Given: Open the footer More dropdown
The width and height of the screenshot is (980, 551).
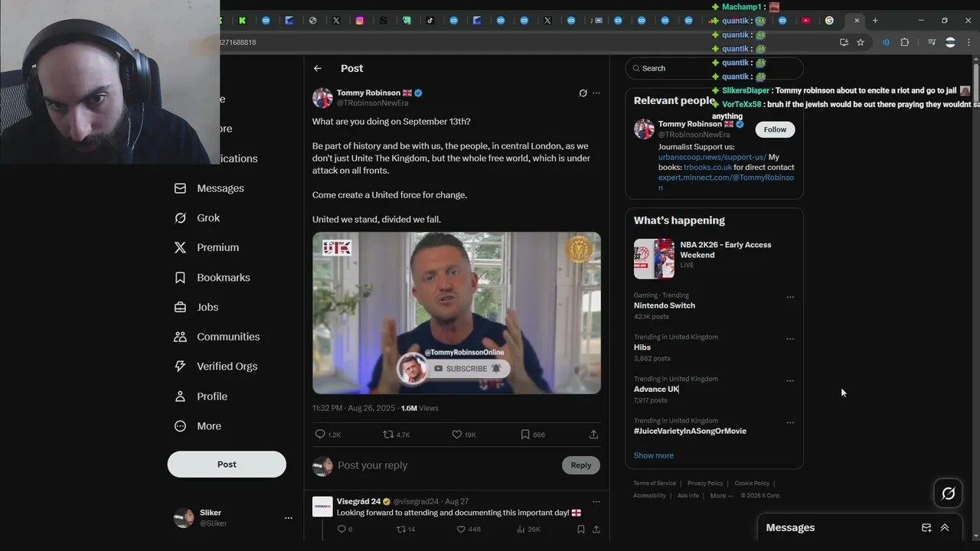Looking at the screenshot, I should click(x=721, y=495).
